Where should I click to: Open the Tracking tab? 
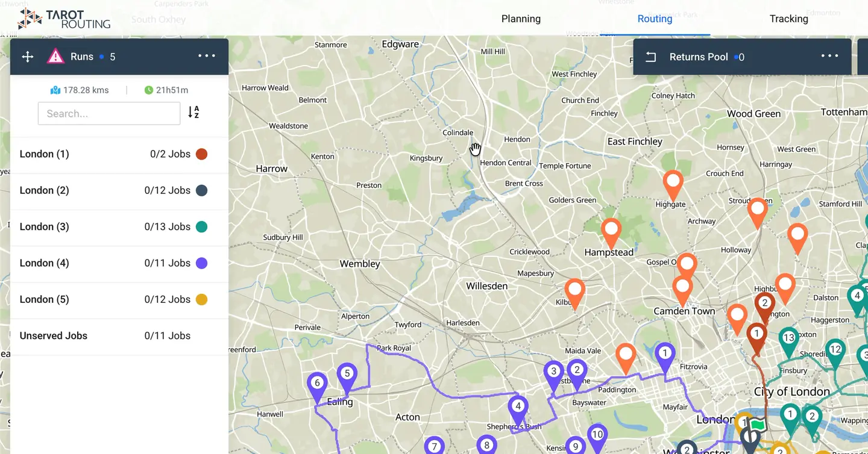pyautogui.click(x=788, y=19)
